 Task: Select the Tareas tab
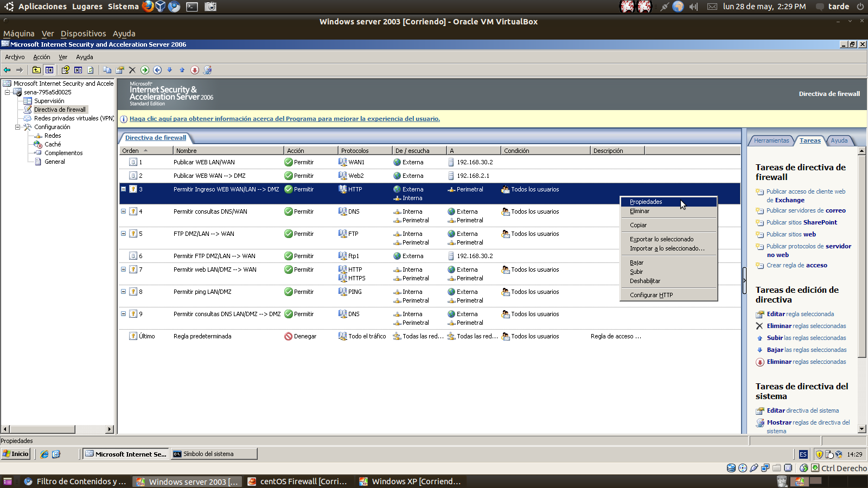(x=810, y=140)
